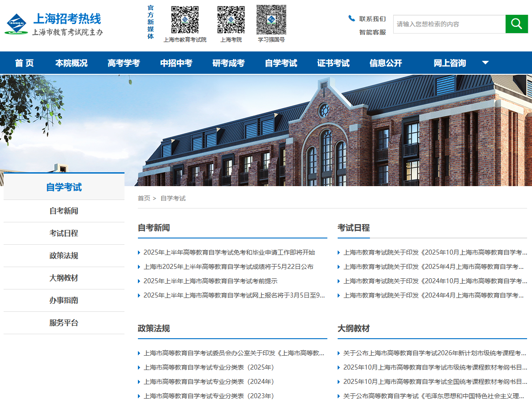Screen dimensions: 532x404
Task: Open 专业分类表（2024年） link
Action: coord(209,382)
